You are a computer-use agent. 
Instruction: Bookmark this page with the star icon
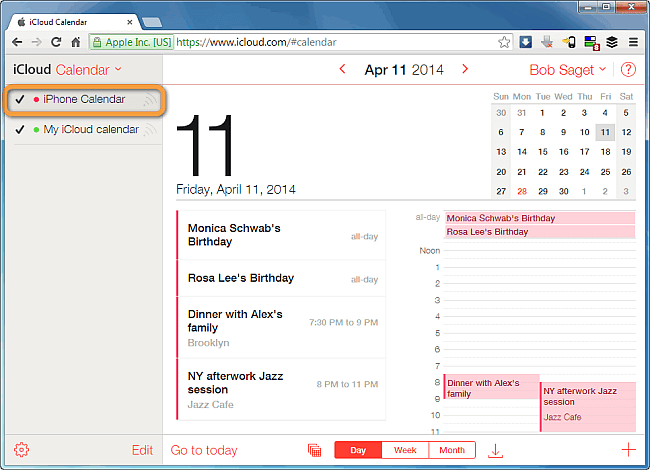tap(504, 42)
